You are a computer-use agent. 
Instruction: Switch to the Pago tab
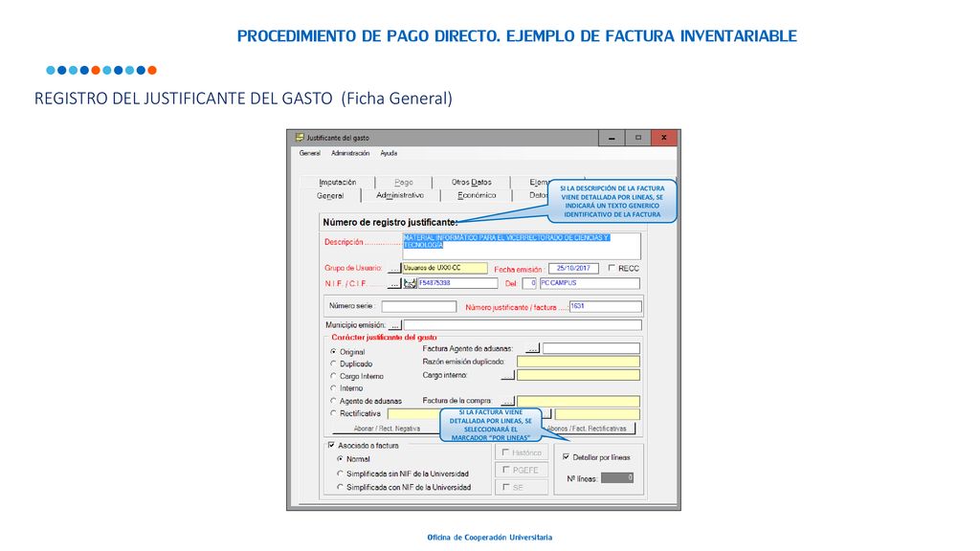click(404, 183)
